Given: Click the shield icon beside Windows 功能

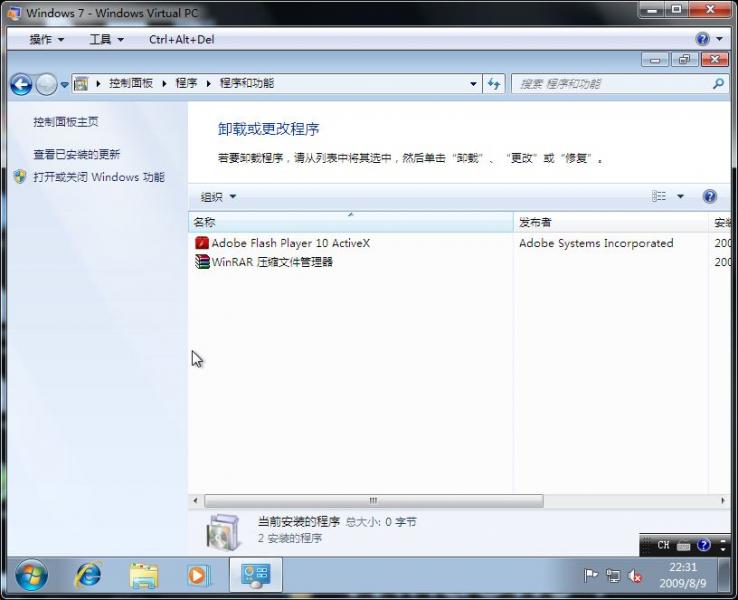Looking at the screenshot, I should [20, 177].
